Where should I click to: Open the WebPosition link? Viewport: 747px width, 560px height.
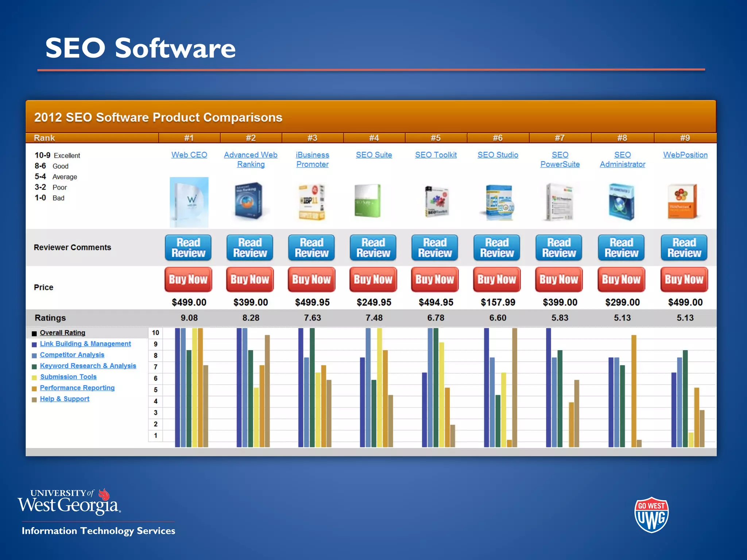pyautogui.click(x=685, y=155)
